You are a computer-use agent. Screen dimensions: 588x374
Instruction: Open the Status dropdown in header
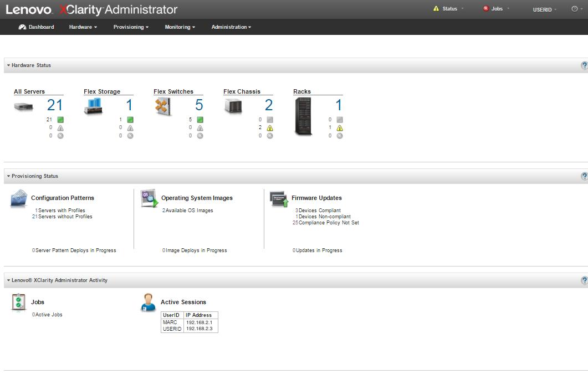coord(449,9)
